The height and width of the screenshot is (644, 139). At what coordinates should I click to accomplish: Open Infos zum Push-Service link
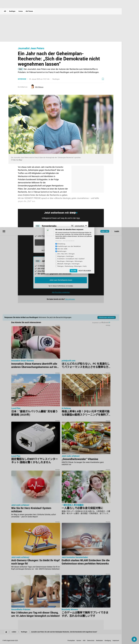click(69, 241)
